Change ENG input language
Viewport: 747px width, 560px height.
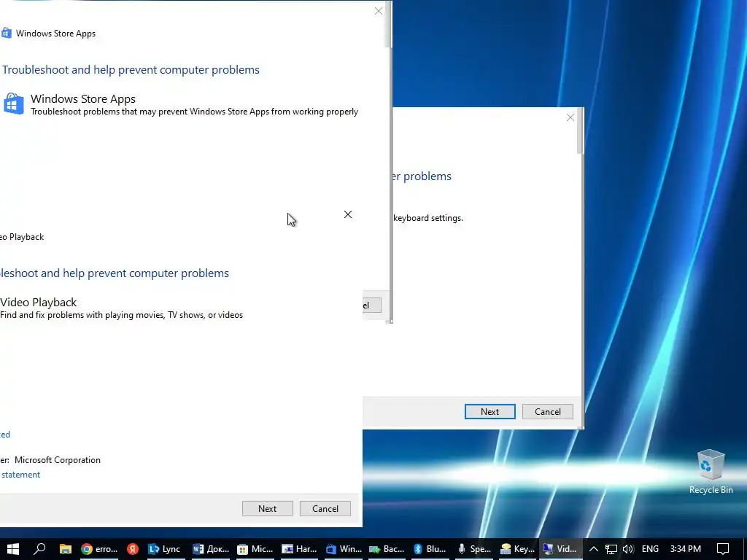pyautogui.click(x=650, y=549)
